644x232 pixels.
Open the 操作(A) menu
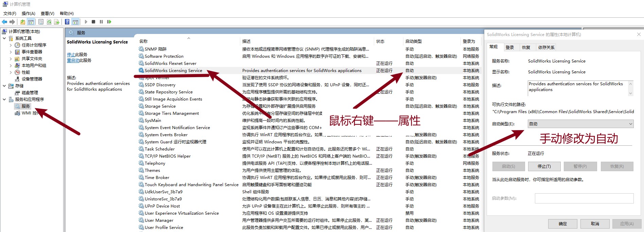[29, 13]
